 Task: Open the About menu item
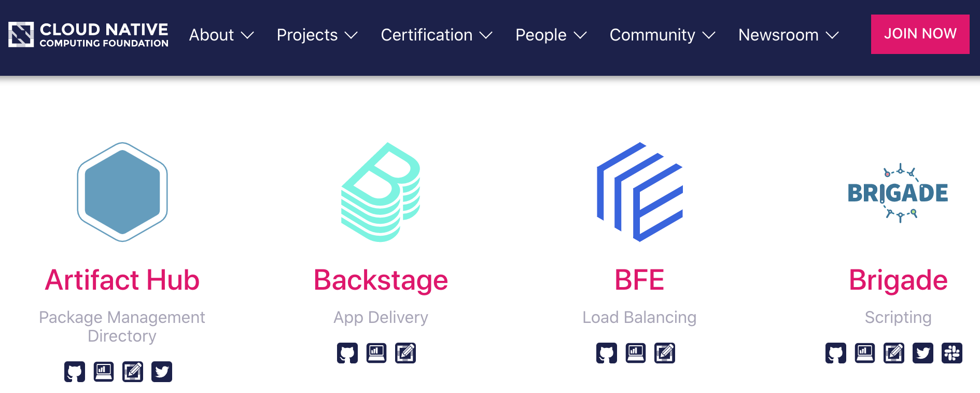(212, 35)
